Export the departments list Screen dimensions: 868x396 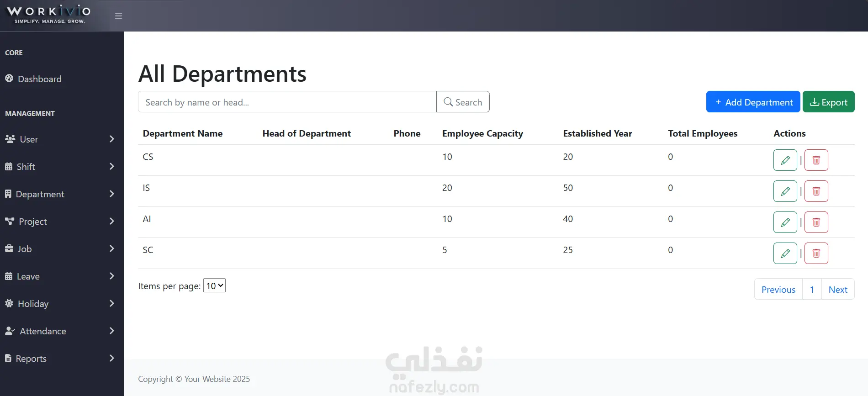point(828,102)
